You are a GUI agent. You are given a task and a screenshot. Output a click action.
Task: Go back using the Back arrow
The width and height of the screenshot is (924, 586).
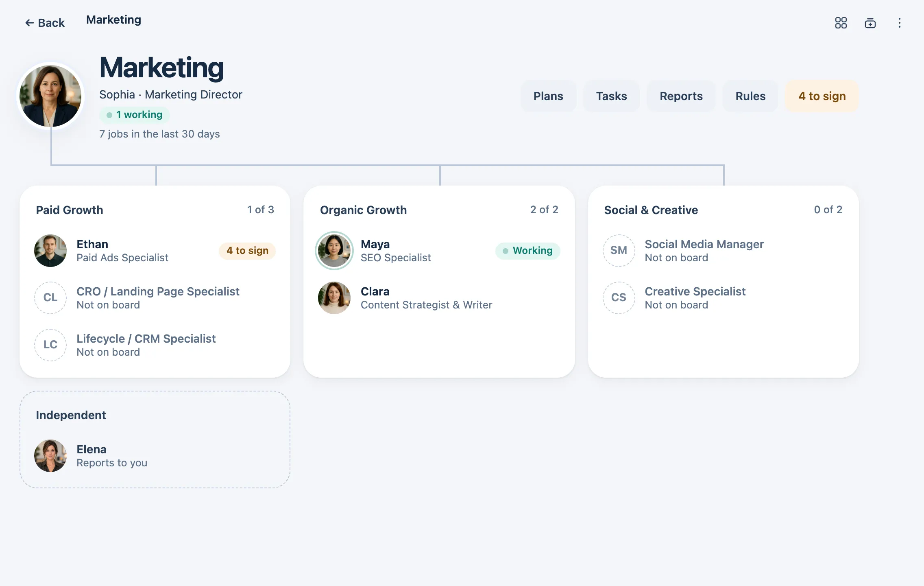(45, 23)
